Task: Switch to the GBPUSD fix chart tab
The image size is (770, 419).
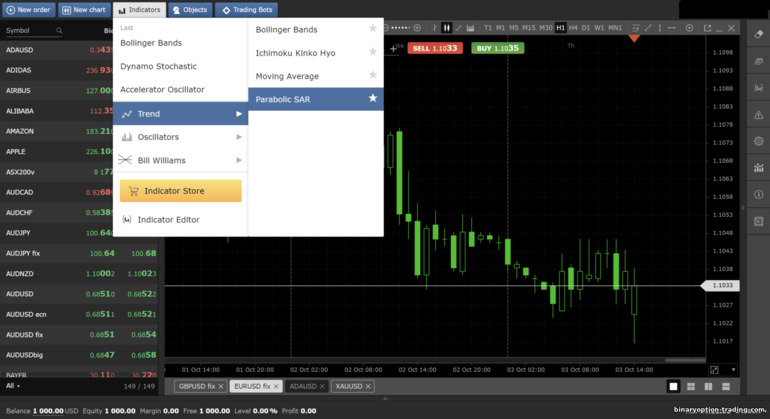Action: [x=200, y=387]
